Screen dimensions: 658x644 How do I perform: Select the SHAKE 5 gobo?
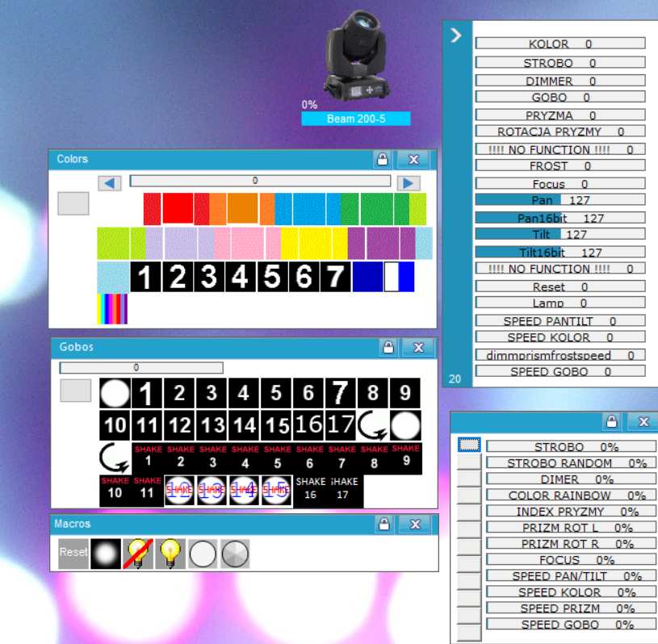[277, 458]
